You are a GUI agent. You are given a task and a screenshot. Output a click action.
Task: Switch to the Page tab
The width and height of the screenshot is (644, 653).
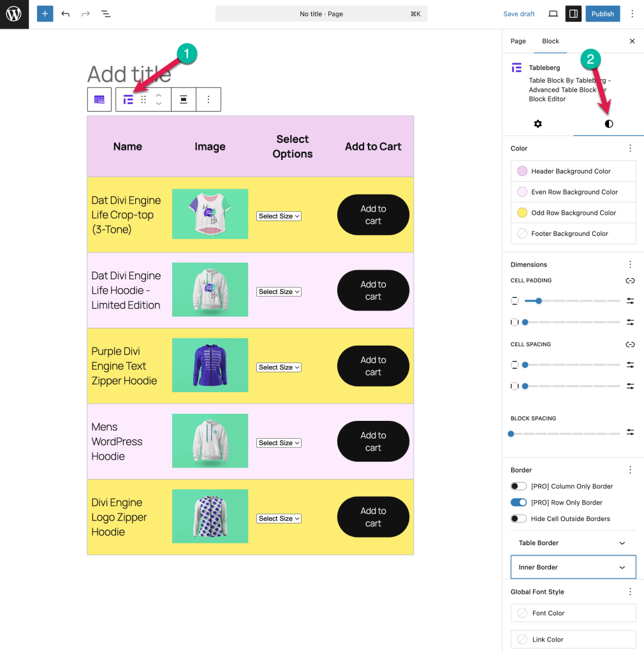518,41
